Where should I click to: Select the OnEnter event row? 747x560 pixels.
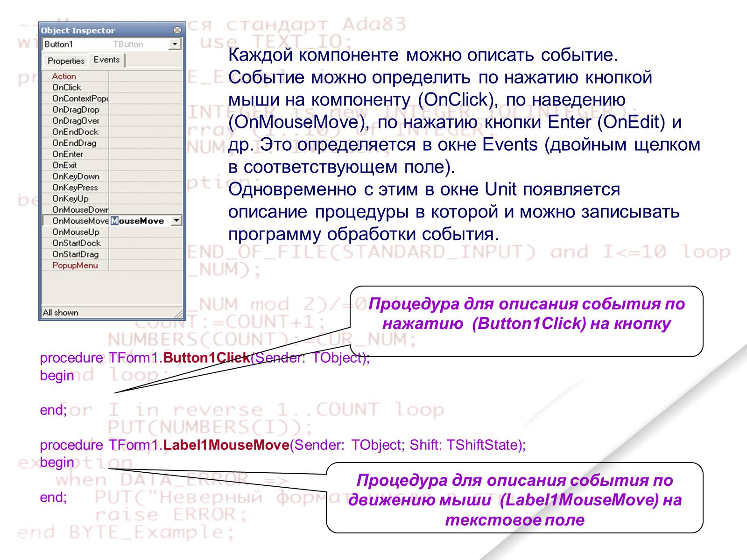coord(112,154)
